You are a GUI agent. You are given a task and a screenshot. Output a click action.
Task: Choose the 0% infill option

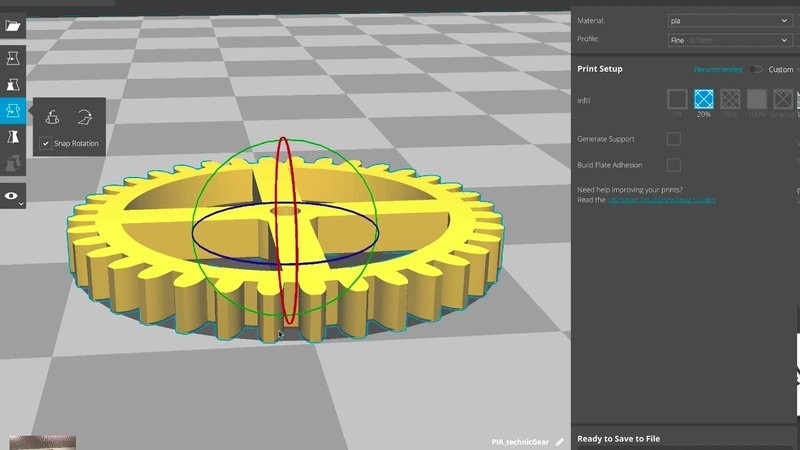[x=677, y=99]
